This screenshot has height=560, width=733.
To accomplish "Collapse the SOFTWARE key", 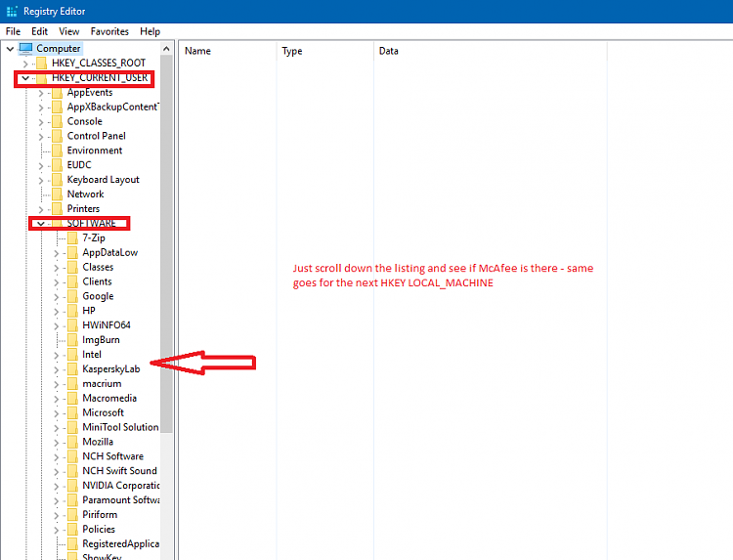I will pos(41,224).
